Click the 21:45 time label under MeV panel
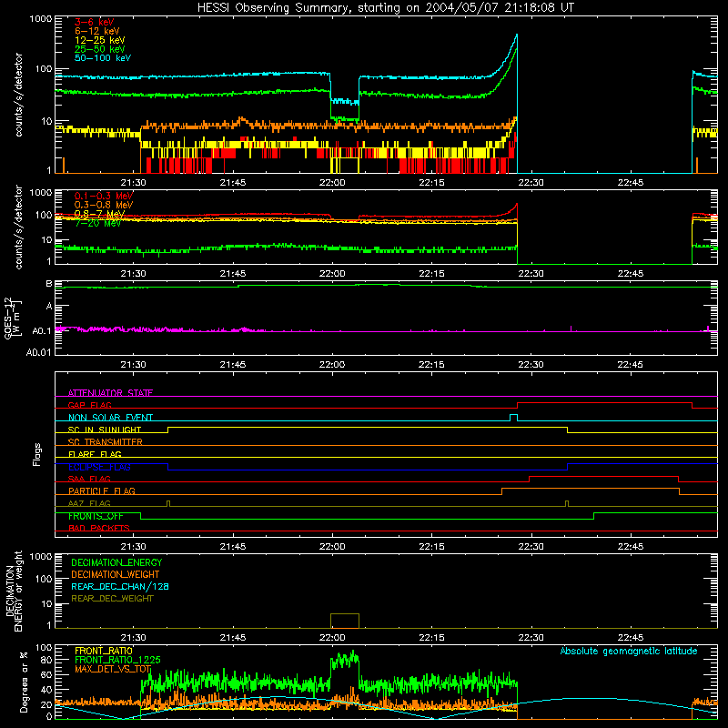The image size is (728, 728). click(x=233, y=274)
